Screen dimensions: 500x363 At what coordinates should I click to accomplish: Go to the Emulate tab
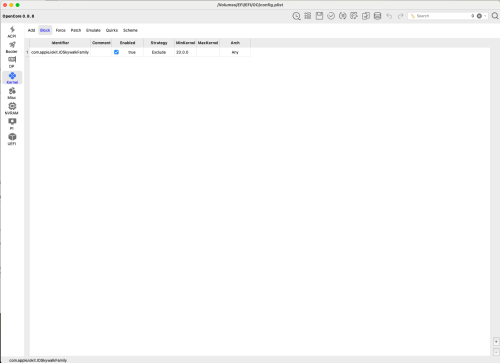point(93,30)
